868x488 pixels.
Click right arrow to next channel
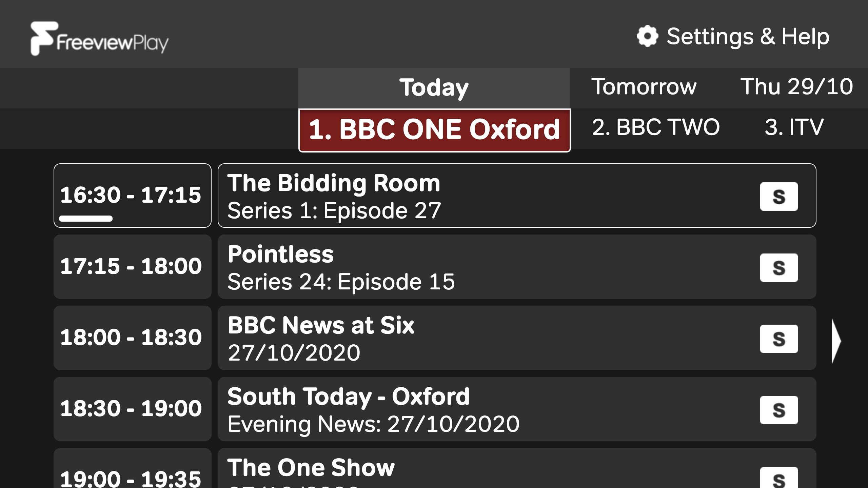[x=836, y=341]
